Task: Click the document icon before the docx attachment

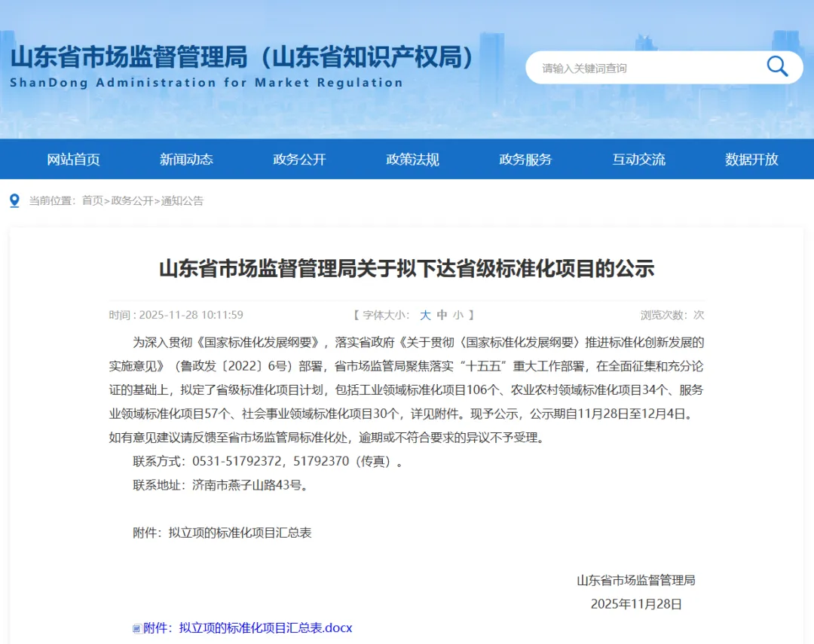Action: [x=136, y=628]
